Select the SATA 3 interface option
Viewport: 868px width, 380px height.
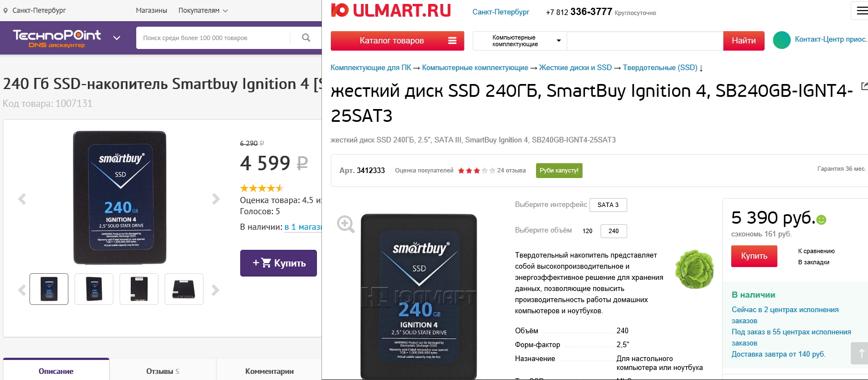point(608,205)
